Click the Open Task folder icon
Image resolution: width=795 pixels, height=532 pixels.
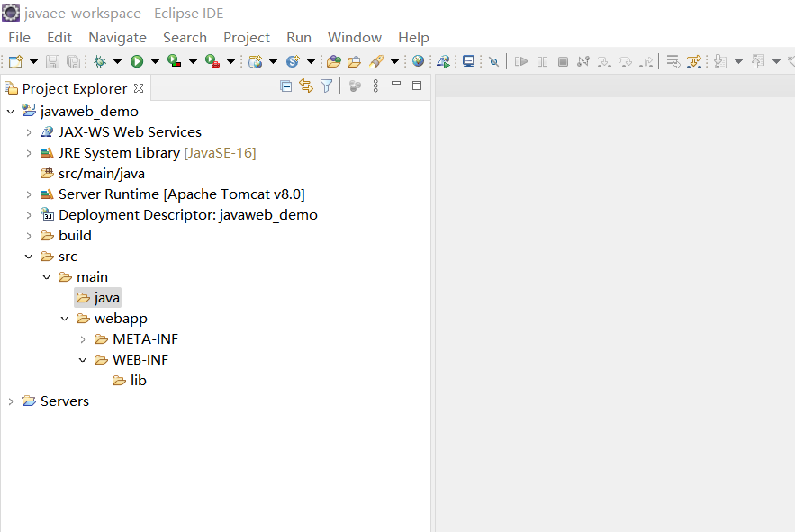(354, 61)
